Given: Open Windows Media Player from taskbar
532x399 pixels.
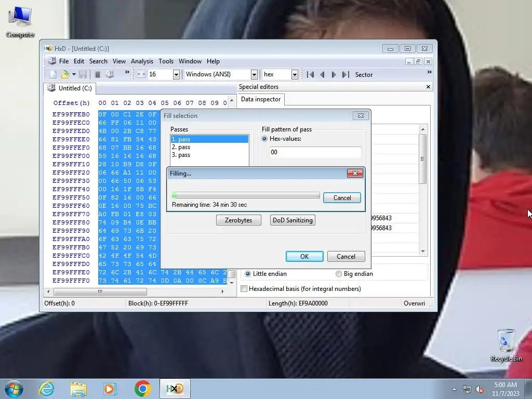Looking at the screenshot, I should (110, 389).
